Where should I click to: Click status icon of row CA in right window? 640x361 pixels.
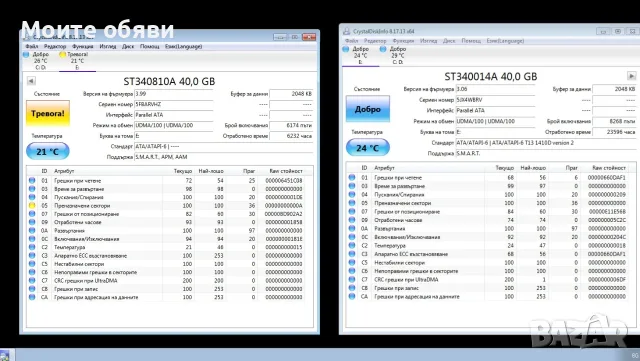click(352, 296)
